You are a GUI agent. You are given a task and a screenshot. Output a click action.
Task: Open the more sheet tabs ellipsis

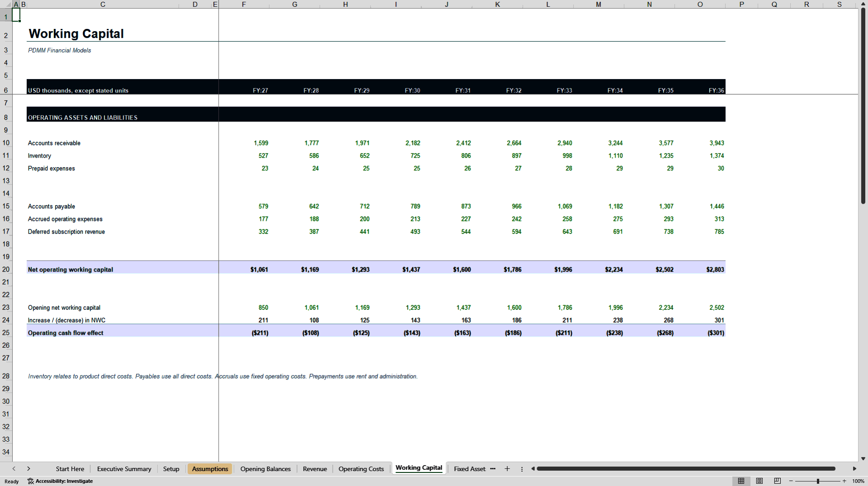(x=493, y=469)
